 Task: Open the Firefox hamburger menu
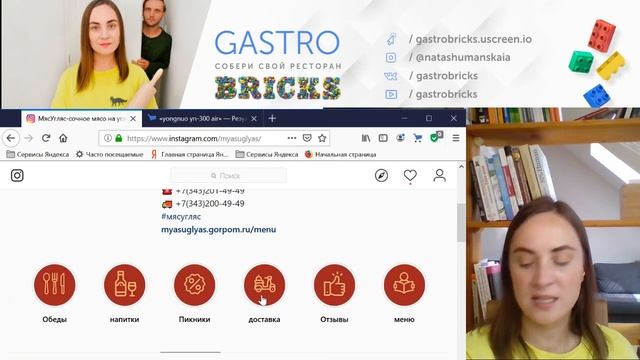tap(456, 138)
